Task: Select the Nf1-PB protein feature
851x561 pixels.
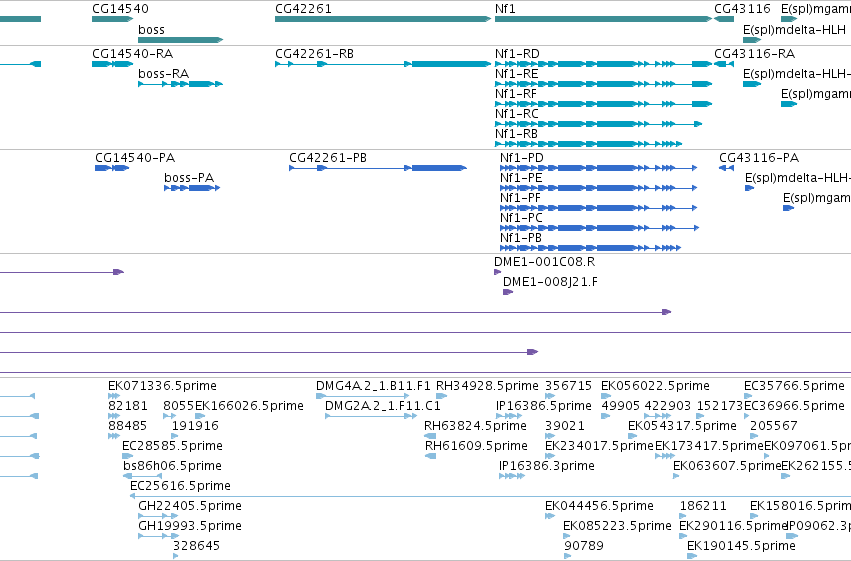Action: point(590,248)
